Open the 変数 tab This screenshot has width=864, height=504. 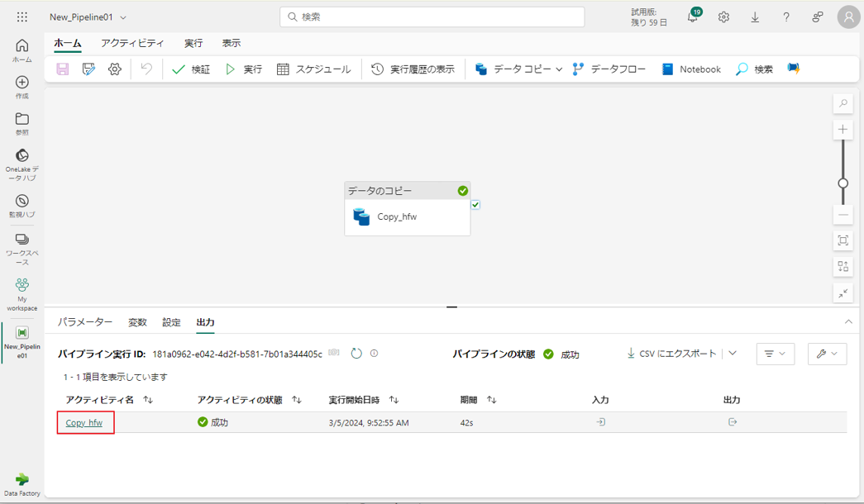138,322
